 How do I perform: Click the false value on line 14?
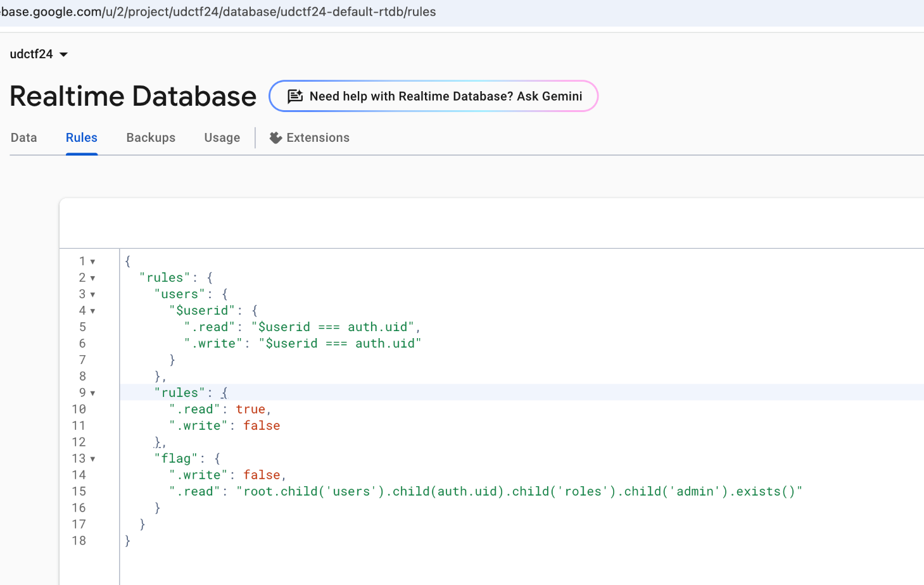(262, 475)
